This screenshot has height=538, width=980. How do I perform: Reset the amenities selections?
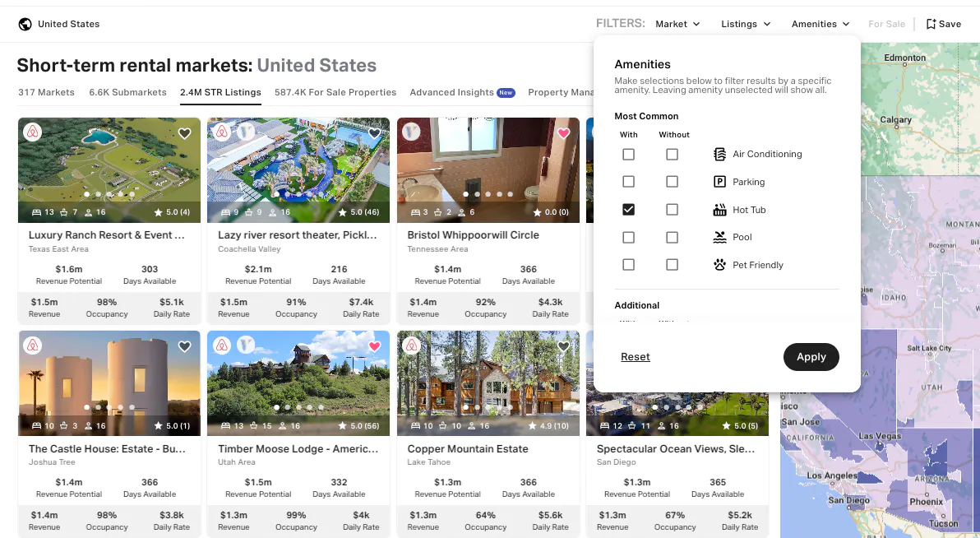(635, 356)
